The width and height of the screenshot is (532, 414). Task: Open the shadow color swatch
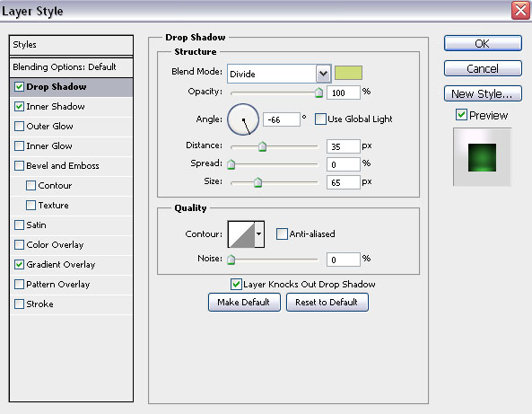[x=348, y=73]
